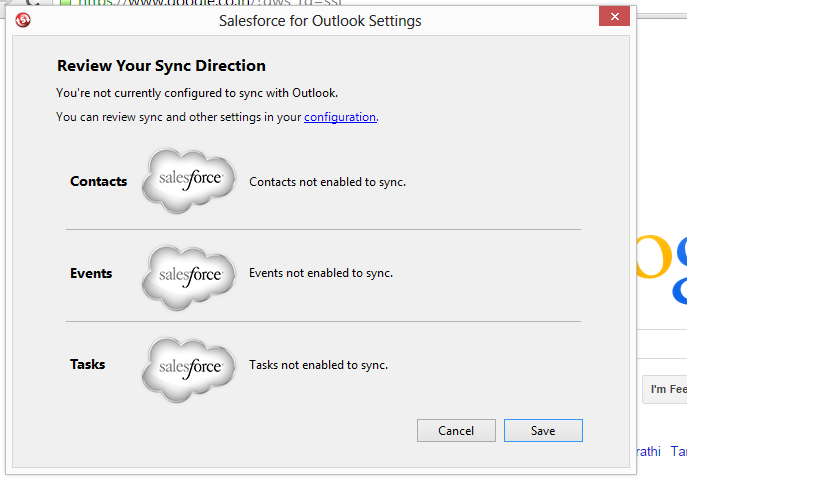Click the Events row label
The width and height of the screenshot is (819, 488).
[x=91, y=274]
